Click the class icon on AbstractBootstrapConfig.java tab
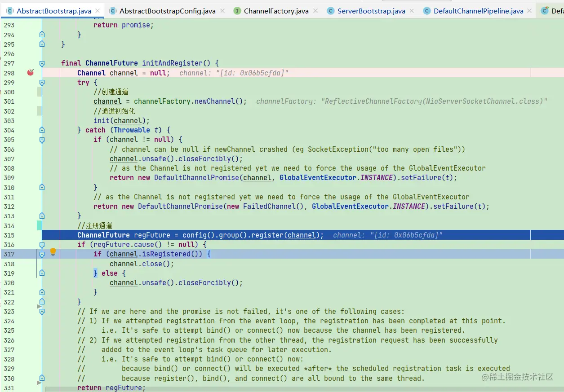This screenshot has height=392, width=564. [112, 11]
